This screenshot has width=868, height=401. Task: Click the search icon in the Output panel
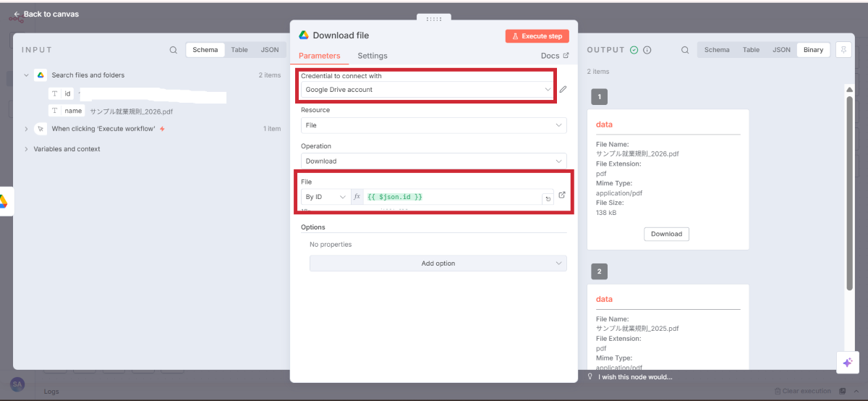tap(685, 50)
